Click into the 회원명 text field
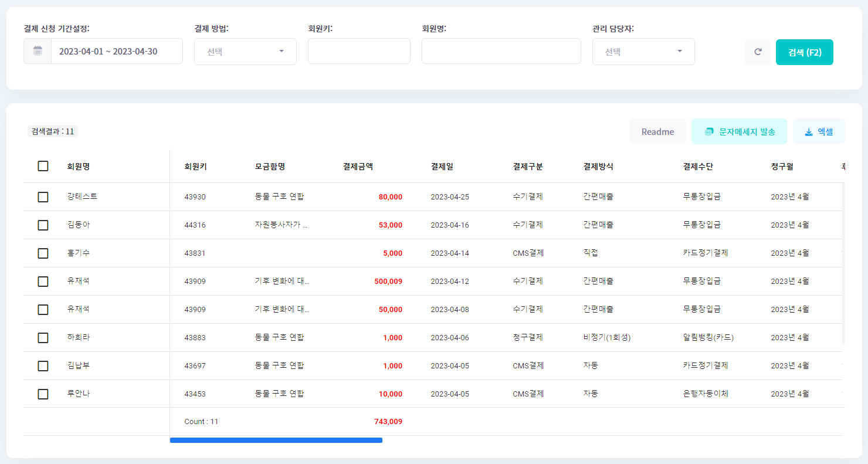Screen dimensions: 868x464 (x=501, y=52)
